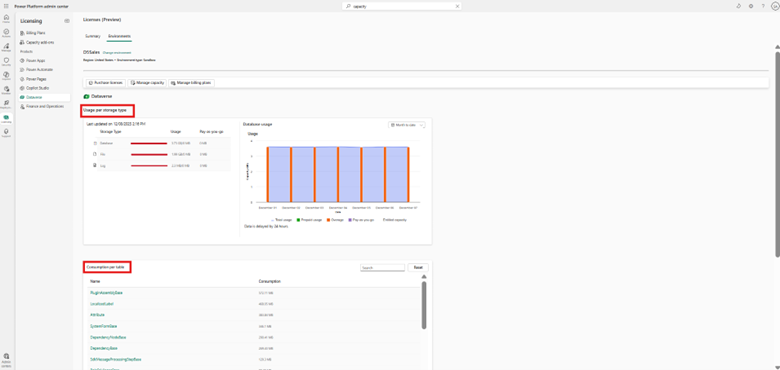Open the PluginAssemblyBase table link

(106, 293)
